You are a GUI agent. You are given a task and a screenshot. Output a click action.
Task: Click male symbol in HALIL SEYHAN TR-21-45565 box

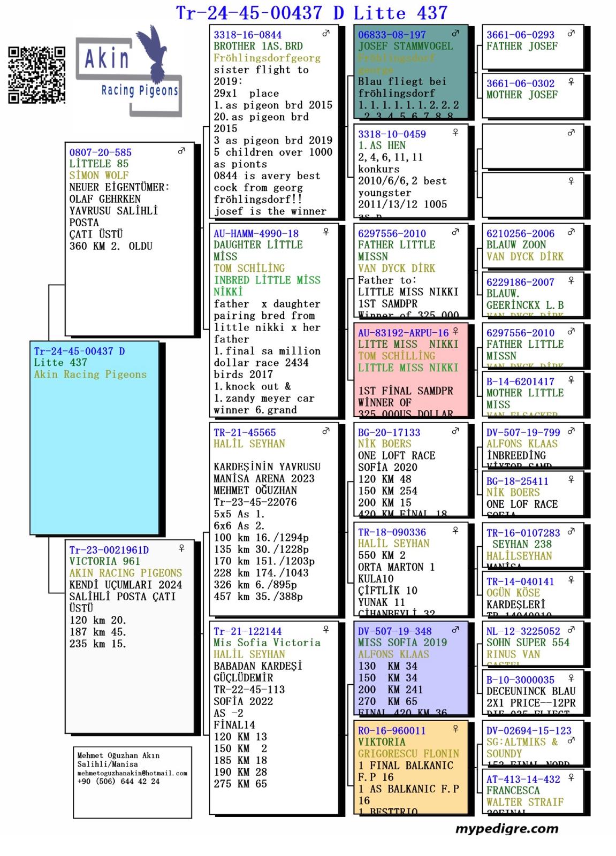(326, 431)
